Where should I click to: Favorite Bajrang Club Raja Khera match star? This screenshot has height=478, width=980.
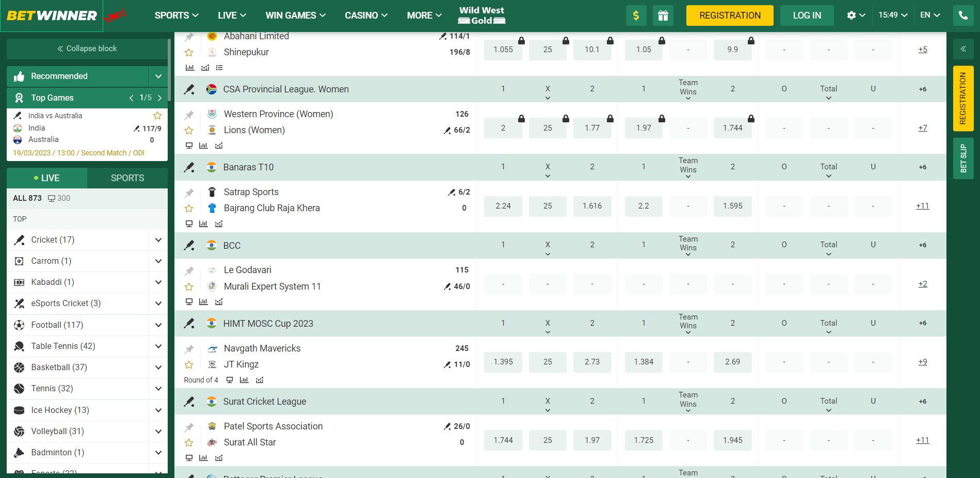tap(189, 209)
